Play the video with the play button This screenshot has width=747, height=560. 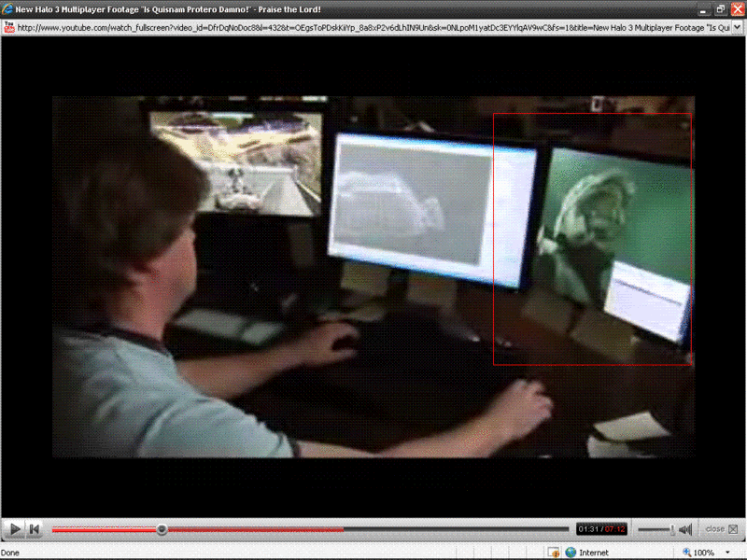[x=15, y=529]
